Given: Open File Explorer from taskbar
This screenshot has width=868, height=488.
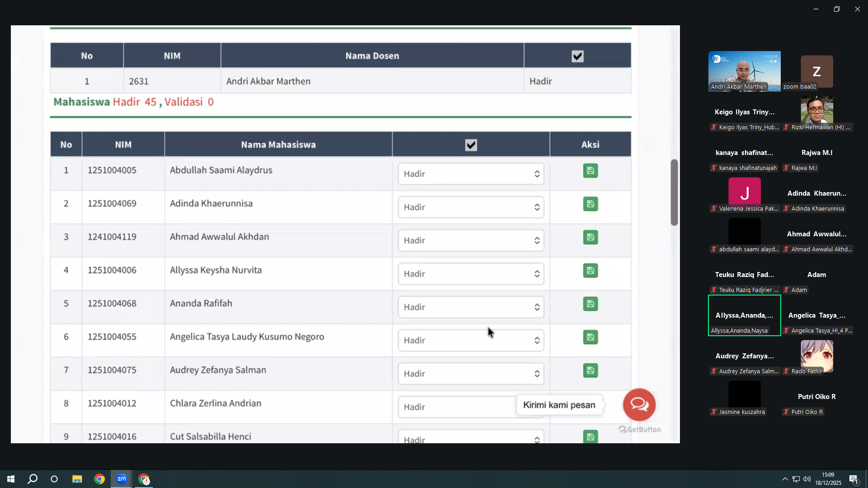Looking at the screenshot, I should 77,479.
